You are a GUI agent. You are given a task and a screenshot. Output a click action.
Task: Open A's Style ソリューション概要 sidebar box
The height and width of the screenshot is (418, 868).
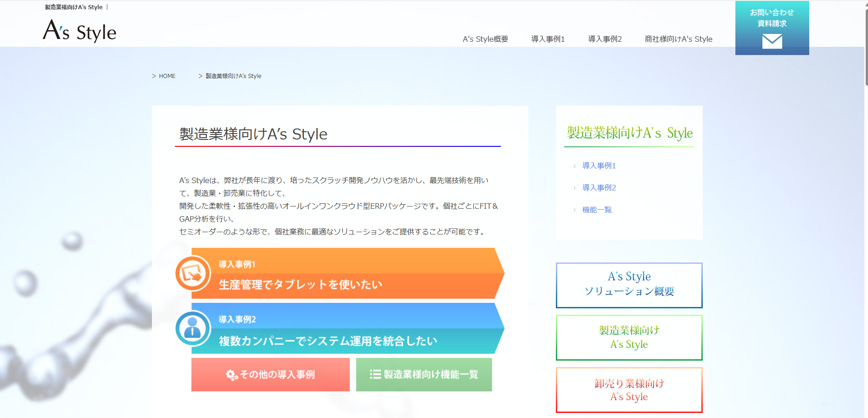(629, 285)
